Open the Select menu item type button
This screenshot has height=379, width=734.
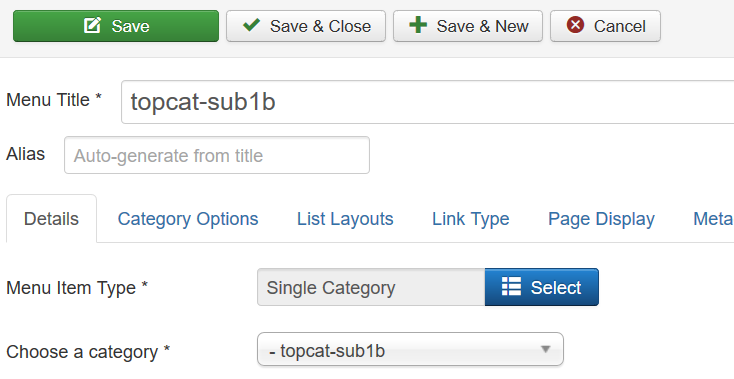coord(542,287)
